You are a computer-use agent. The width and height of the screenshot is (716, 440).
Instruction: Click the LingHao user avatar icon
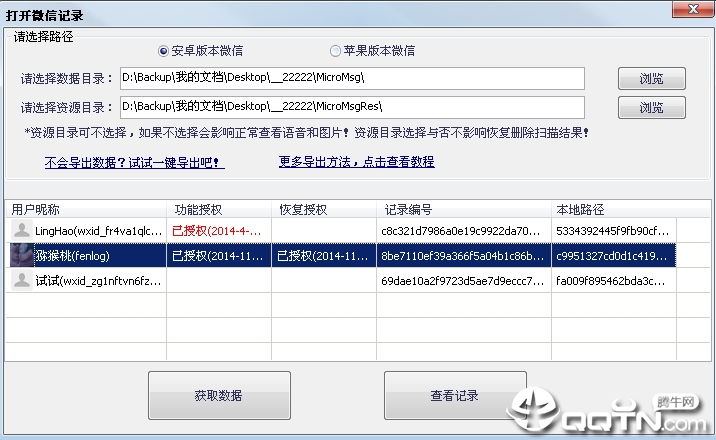[x=21, y=230]
